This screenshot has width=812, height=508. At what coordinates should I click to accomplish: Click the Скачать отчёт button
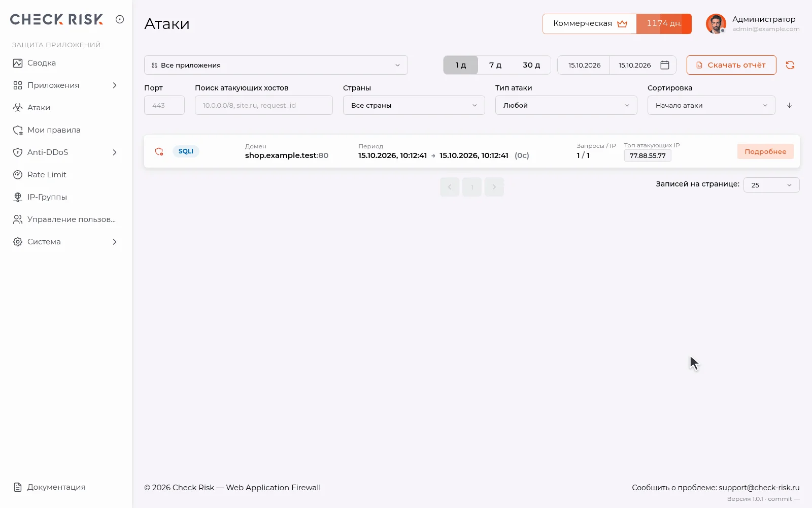[731, 65]
